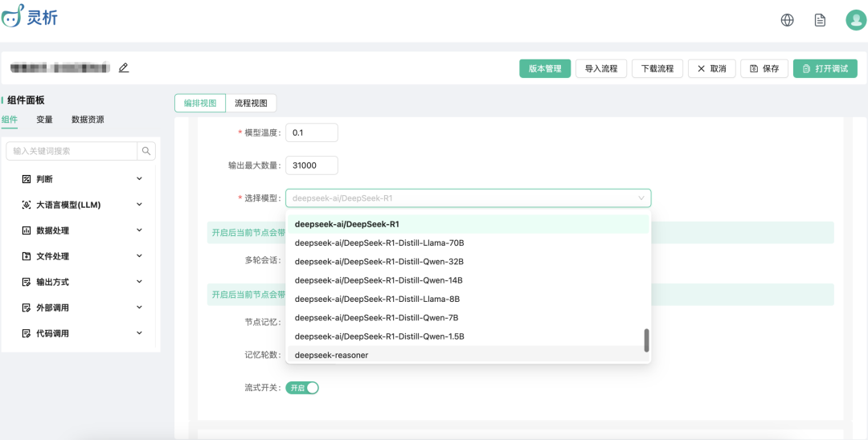Image resolution: width=868 pixels, height=440 pixels.
Task: Switch to 流程视图 tab
Action: click(252, 104)
